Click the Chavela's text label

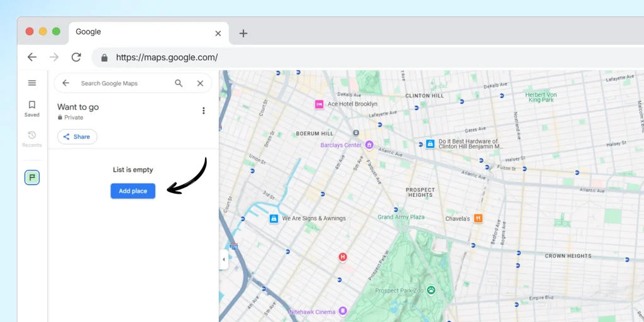pyautogui.click(x=458, y=219)
